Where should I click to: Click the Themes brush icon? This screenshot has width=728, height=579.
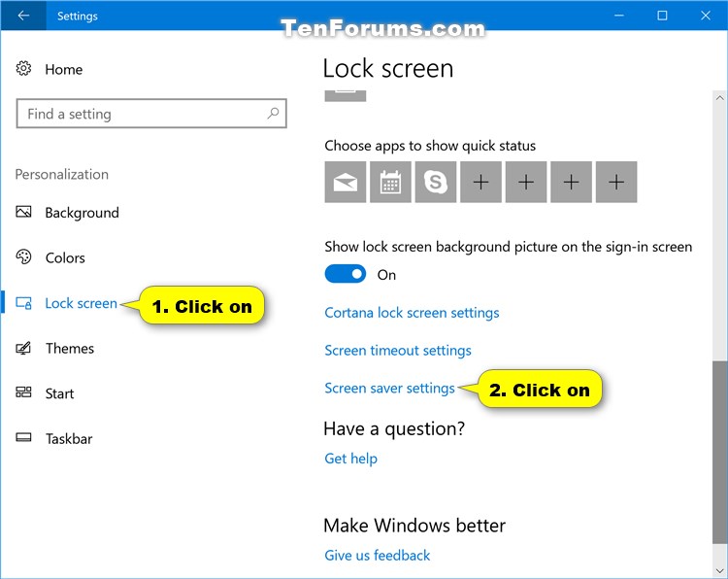23,348
